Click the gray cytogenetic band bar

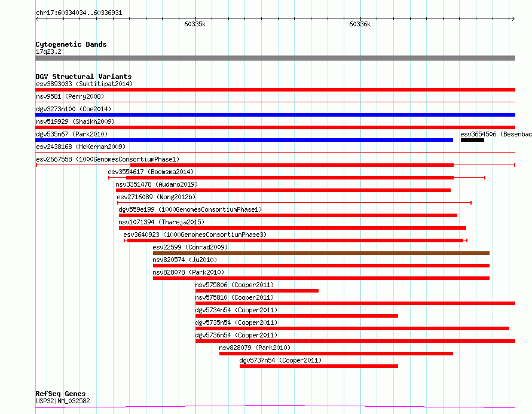[x=275, y=58]
